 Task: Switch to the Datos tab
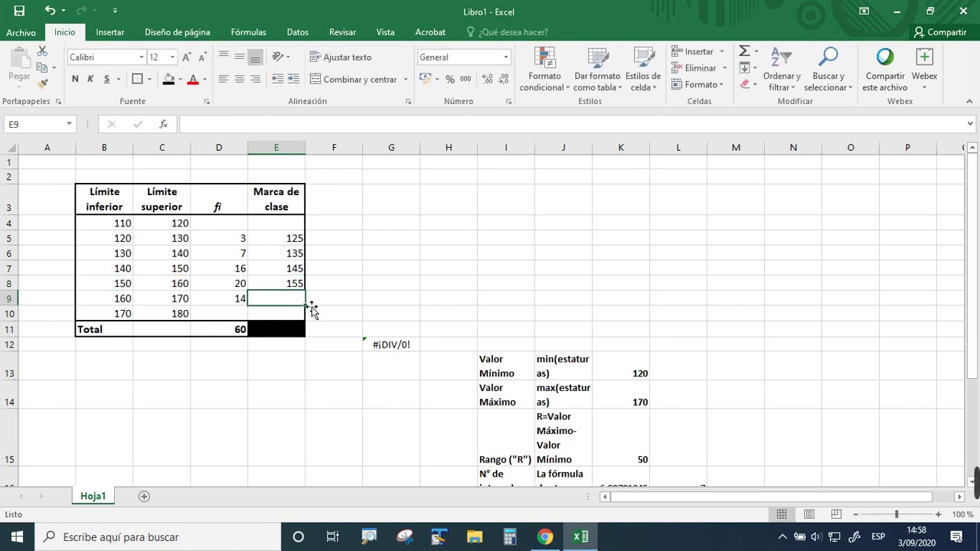click(x=297, y=32)
